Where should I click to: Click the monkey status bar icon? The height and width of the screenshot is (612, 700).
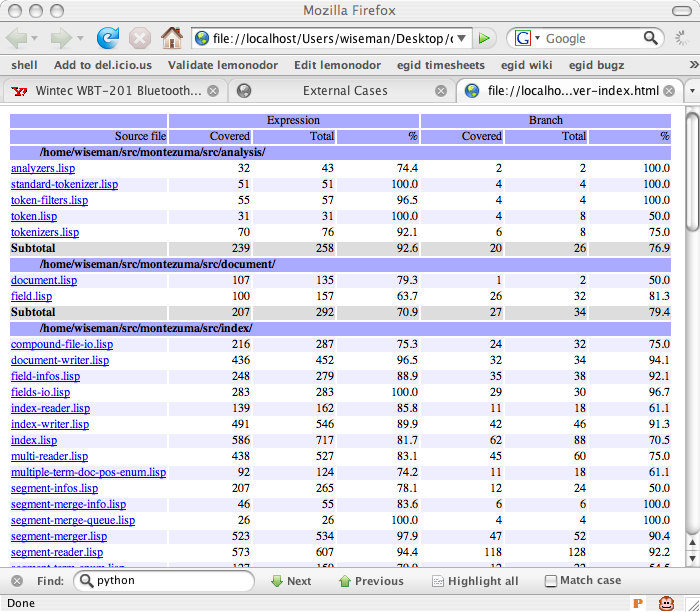click(667, 603)
